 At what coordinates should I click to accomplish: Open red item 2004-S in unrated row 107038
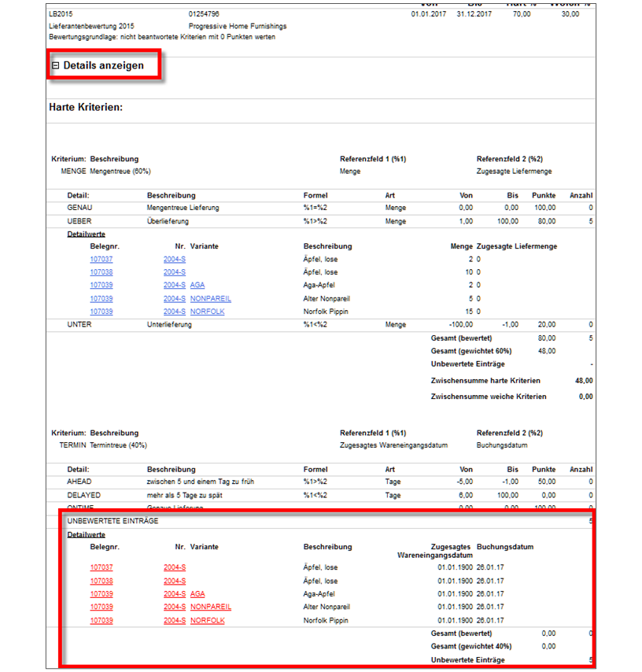[175, 582]
